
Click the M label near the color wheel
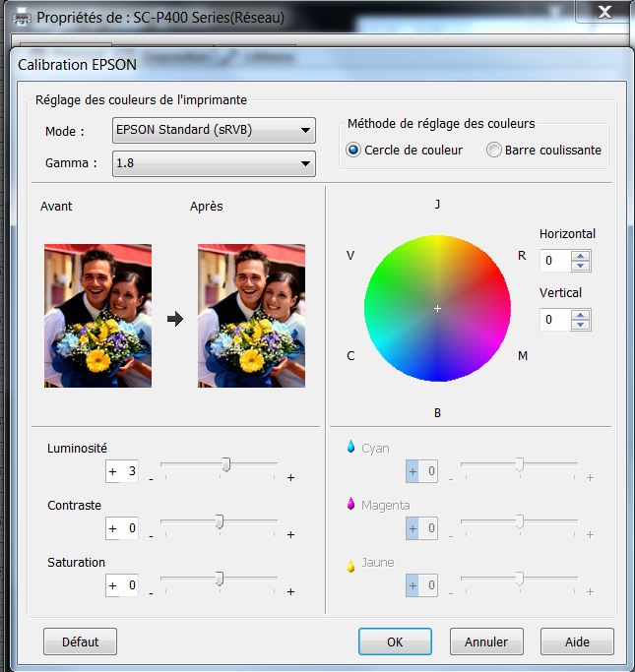[x=523, y=356]
